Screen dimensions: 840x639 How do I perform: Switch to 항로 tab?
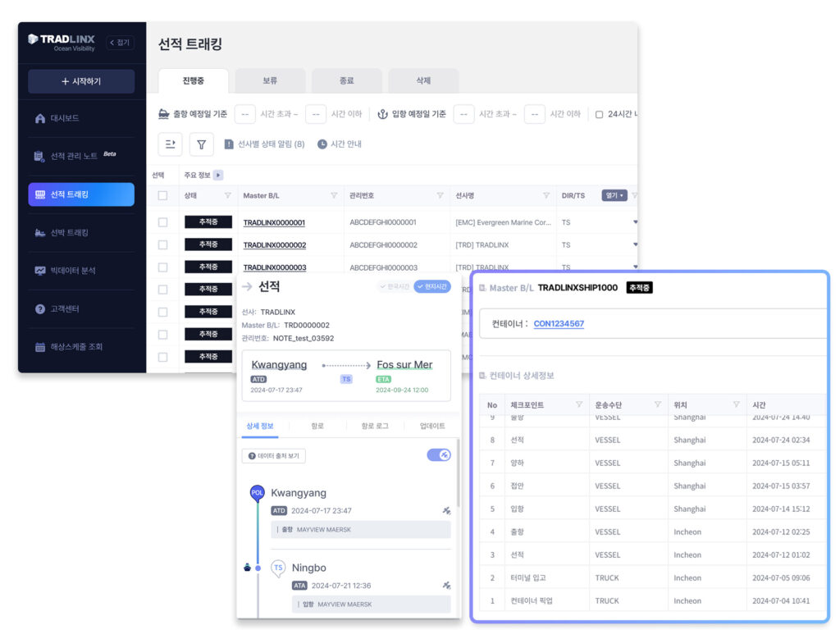point(317,427)
